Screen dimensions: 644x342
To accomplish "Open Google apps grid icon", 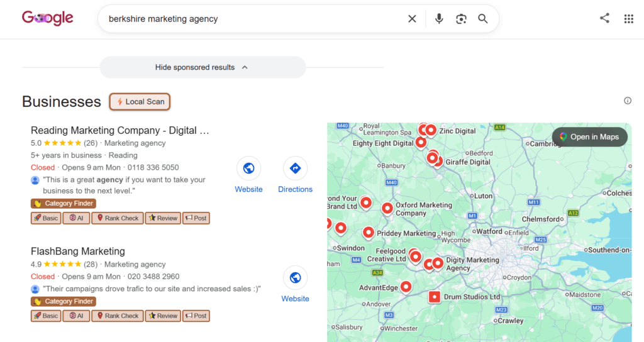I will 629,19.
